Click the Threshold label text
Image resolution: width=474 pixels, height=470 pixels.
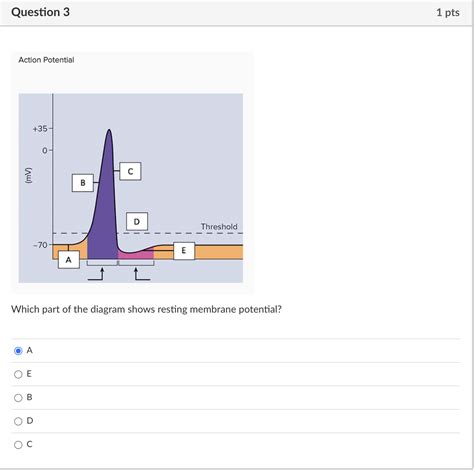click(219, 227)
